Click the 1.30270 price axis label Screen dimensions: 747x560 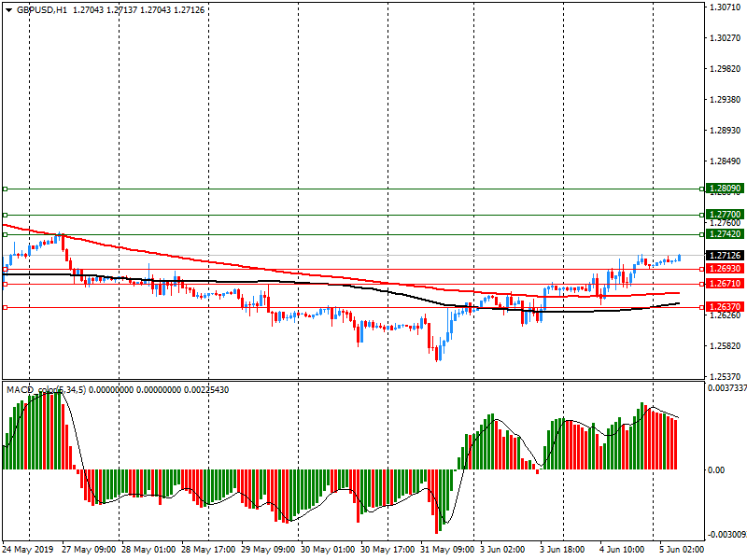click(x=726, y=38)
